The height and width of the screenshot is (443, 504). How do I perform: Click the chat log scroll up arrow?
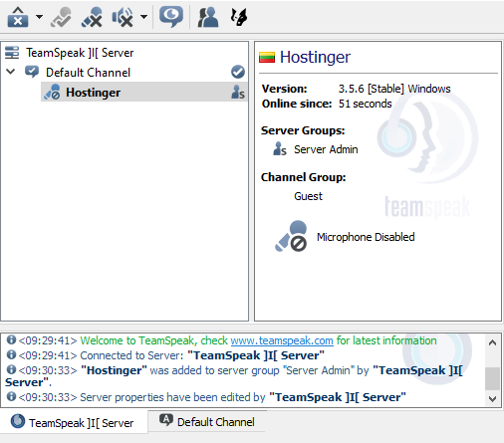[x=492, y=342]
